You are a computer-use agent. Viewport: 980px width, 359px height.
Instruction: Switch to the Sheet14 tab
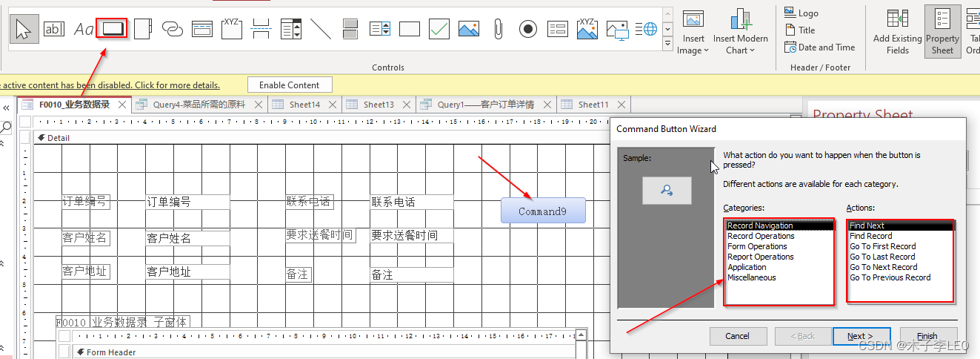304,105
